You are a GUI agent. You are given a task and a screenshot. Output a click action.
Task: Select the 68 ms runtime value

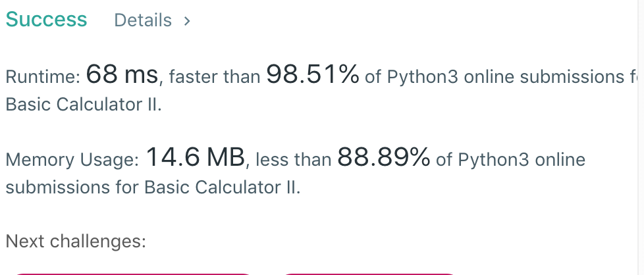[x=122, y=76]
